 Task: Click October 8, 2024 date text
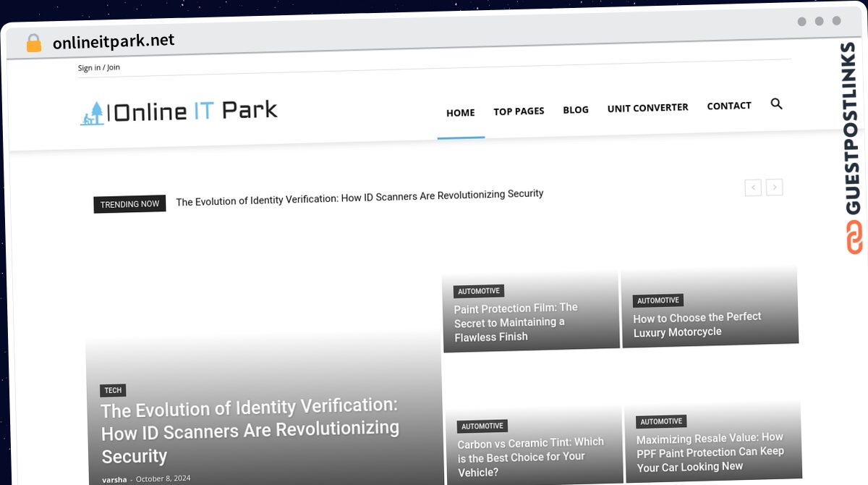click(x=163, y=478)
